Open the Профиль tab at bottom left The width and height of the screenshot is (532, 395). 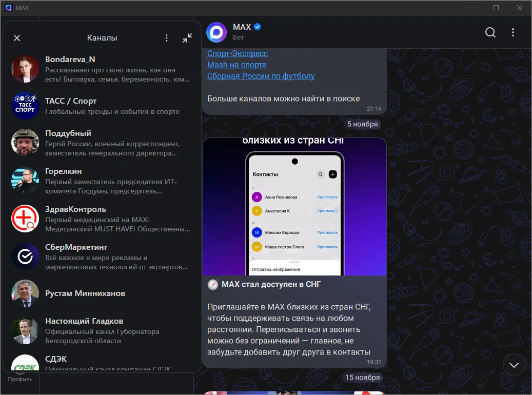pyautogui.click(x=20, y=379)
